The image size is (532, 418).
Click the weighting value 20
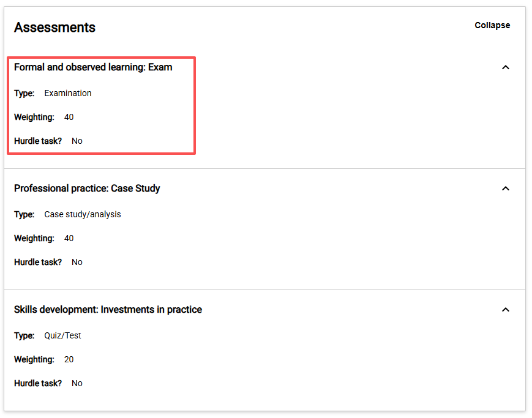[x=69, y=360]
